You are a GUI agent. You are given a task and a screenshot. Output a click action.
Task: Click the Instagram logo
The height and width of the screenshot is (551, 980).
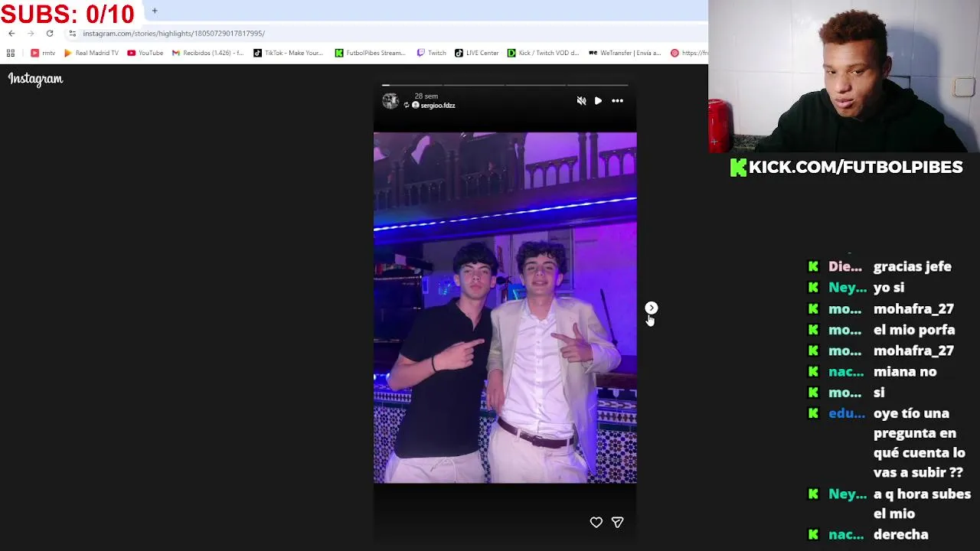(x=35, y=79)
